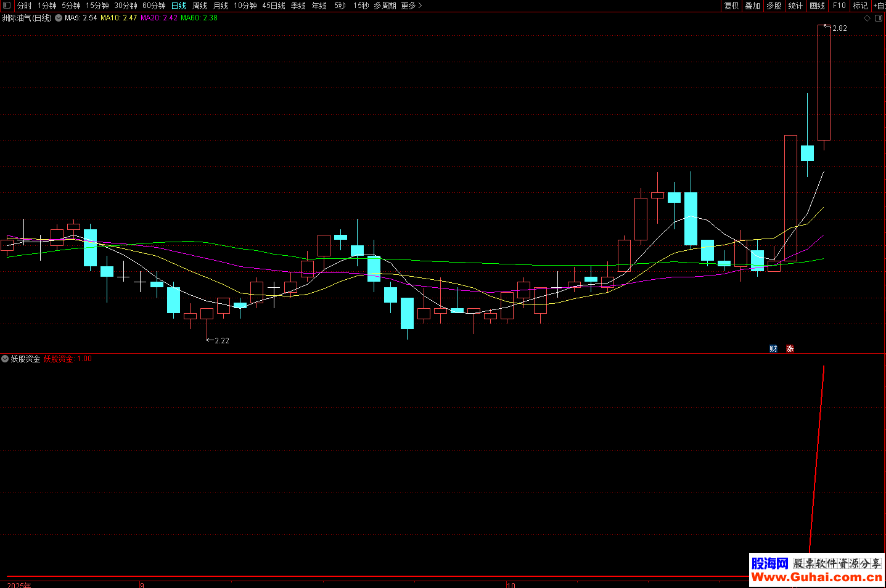The height and width of the screenshot is (588, 886).
Task: Click the MA20 magenta legend label
Action: [158, 18]
